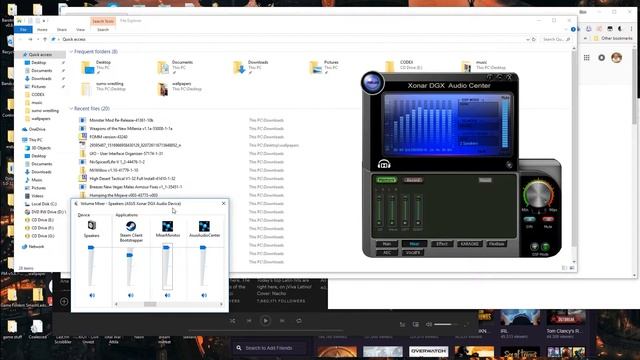Open the Mixer tab in Xonar Audio Center
The image size is (640, 360).
click(x=414, y=244)
